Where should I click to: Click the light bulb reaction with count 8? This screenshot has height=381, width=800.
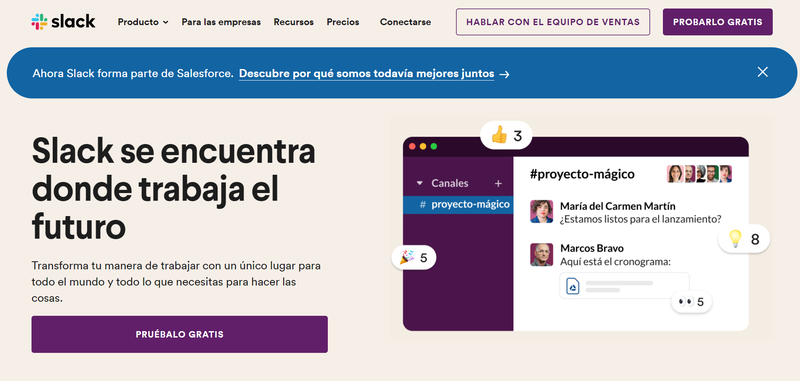pyautogui.click(x=744, y=239)
